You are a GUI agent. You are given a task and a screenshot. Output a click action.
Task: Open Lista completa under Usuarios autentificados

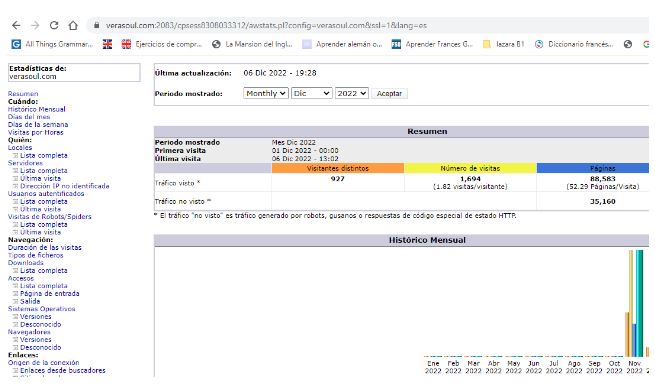(x=43, y=201)
